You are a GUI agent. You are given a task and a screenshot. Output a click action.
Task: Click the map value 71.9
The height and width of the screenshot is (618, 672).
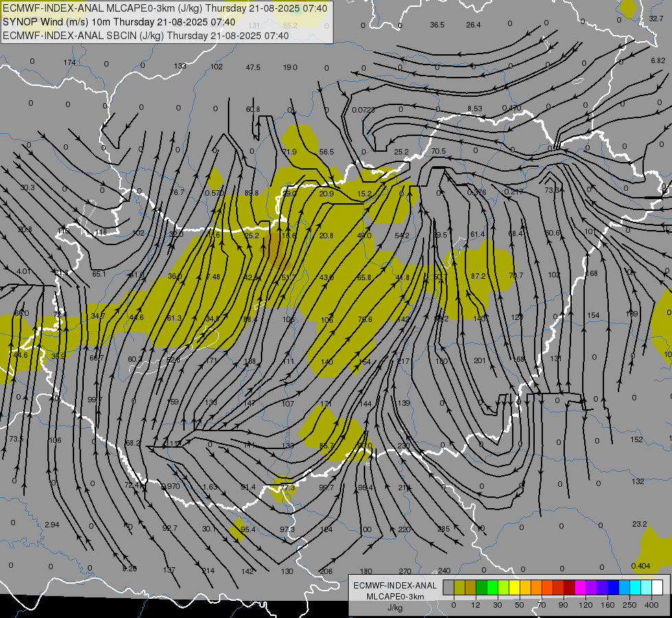[290, 152]
